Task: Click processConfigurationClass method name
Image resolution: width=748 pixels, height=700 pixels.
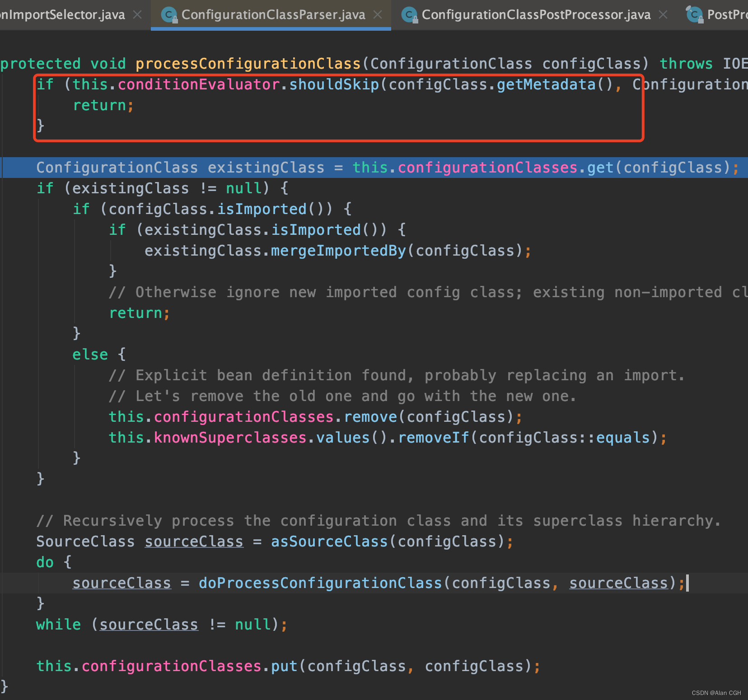Action: point(248,64)
